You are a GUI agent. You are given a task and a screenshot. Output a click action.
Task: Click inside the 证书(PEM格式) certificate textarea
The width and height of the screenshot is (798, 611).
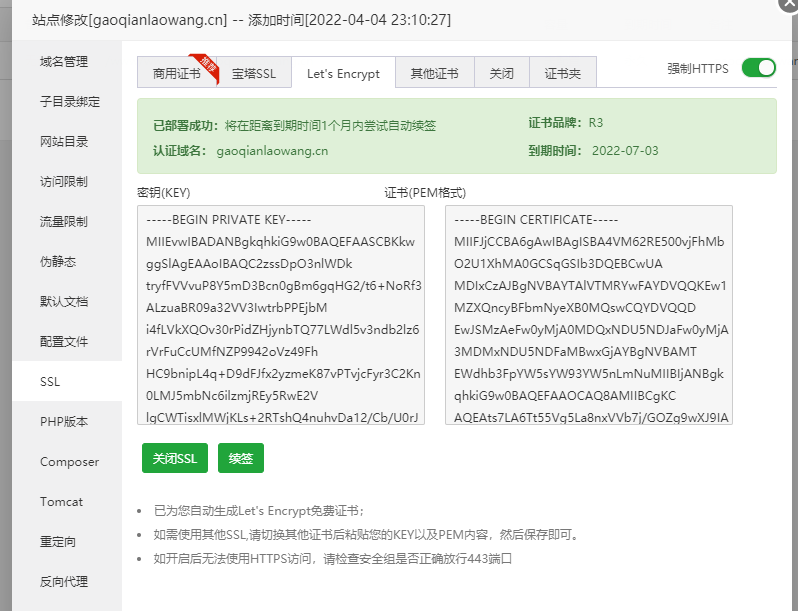tap(589, 315)
